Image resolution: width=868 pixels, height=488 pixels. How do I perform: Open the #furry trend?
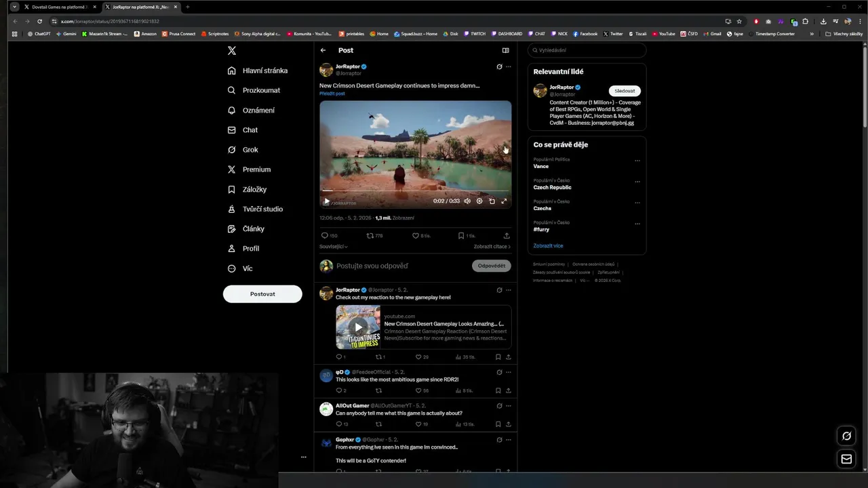click(x=541, y=229)
